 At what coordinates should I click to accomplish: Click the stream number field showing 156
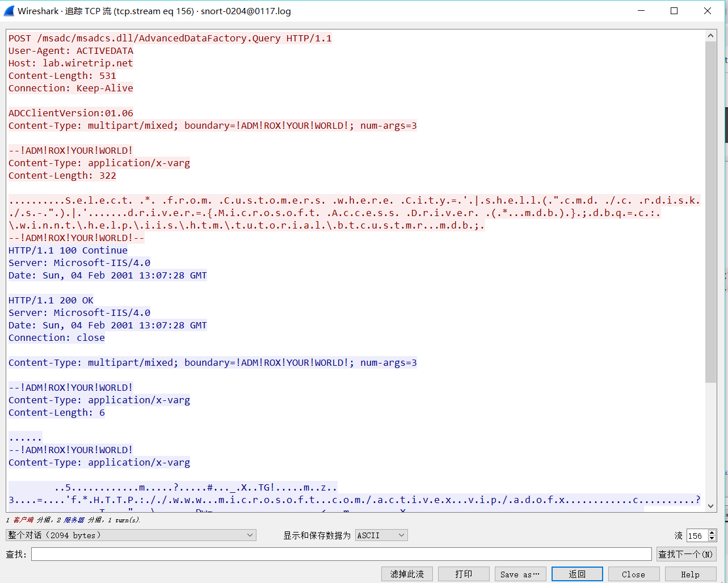697,535
